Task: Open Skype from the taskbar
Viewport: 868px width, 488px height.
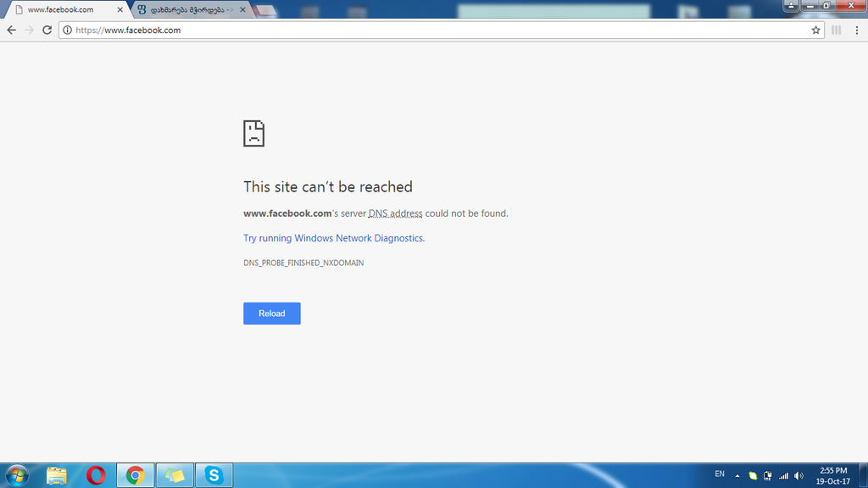Action: [x=214, y=475]
